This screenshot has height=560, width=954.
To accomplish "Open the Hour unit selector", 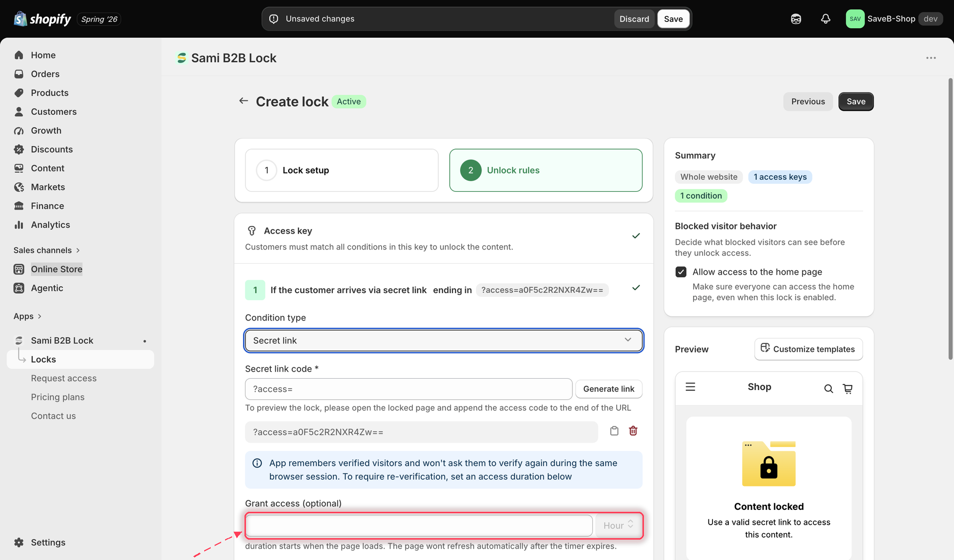I will [618, 525].
